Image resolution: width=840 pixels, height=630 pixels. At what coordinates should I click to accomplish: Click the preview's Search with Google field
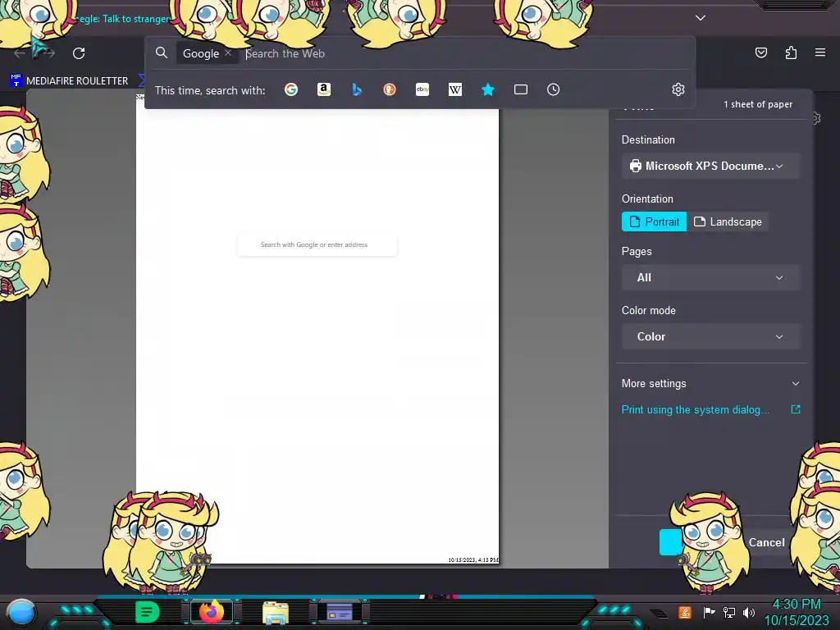pyautogui.click(x=317, y=244)
